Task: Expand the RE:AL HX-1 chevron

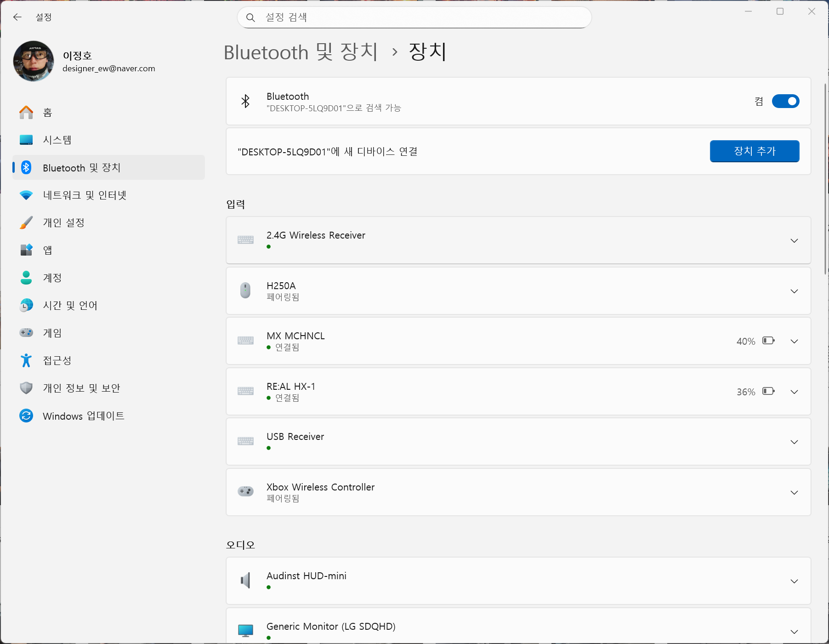Action: [x=794, y=392]
